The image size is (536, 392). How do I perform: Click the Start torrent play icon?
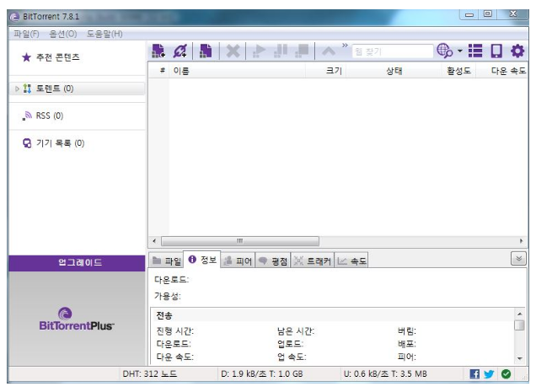[259, 51]
